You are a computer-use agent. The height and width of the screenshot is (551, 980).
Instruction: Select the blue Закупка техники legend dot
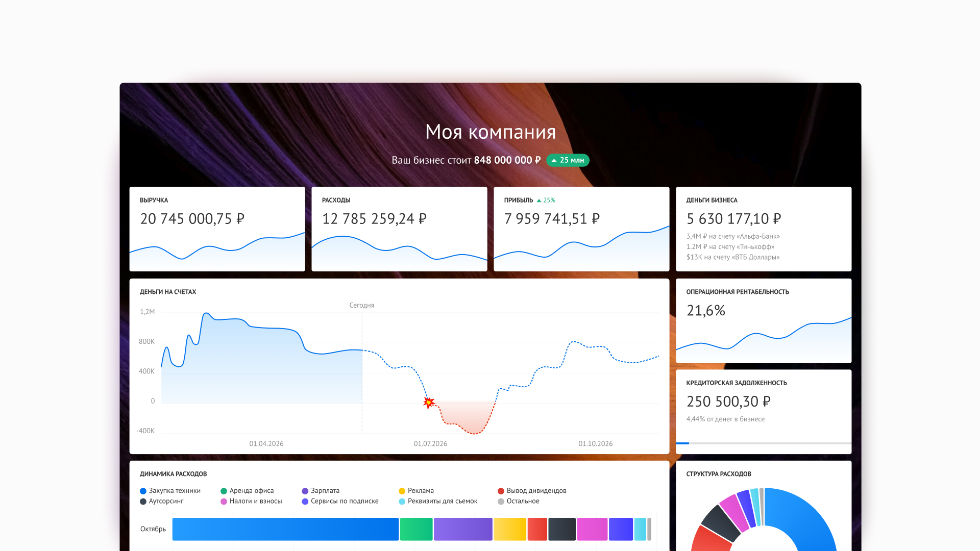pos(143,491)
